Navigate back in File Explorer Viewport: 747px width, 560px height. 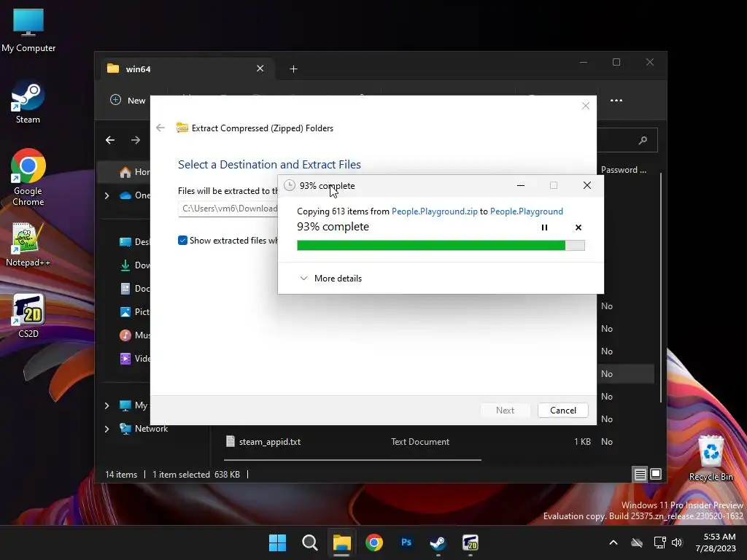pos(110,140)
